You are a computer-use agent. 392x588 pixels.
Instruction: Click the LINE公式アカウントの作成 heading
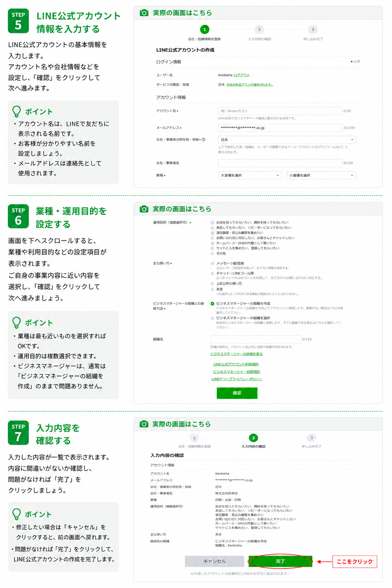click(185, 50)
